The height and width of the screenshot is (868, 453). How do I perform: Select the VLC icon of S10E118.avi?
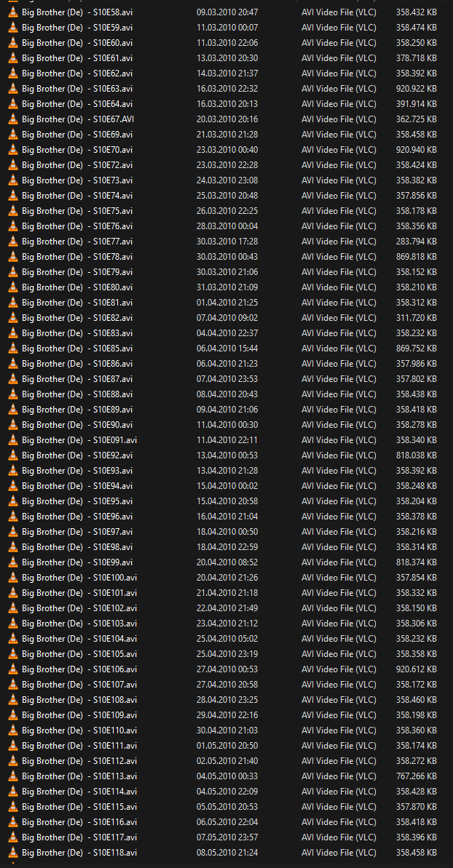click(12, 853)
